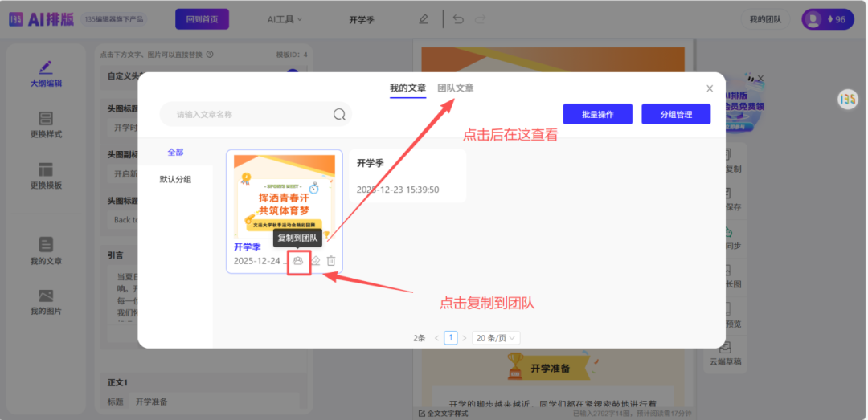Open 我的图片 in the left sidebar

(46, 302)
